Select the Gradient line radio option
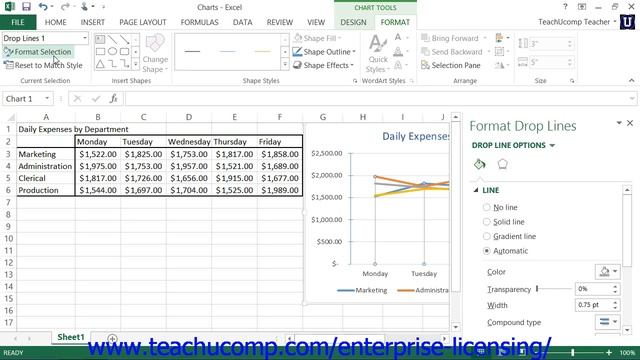640x360 pixels. coord(486,236)
